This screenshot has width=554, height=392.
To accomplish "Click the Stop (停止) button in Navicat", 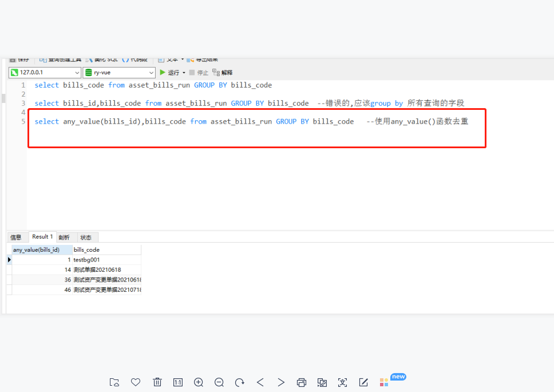I will (199, 73).
